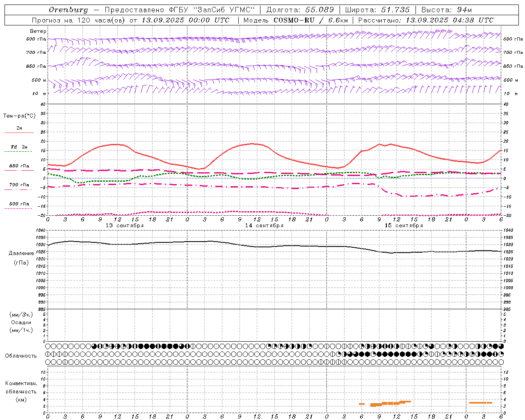525x420 pixels.
Task: Click the "14 сентября" date label
Action: click(x=264, y=226)
